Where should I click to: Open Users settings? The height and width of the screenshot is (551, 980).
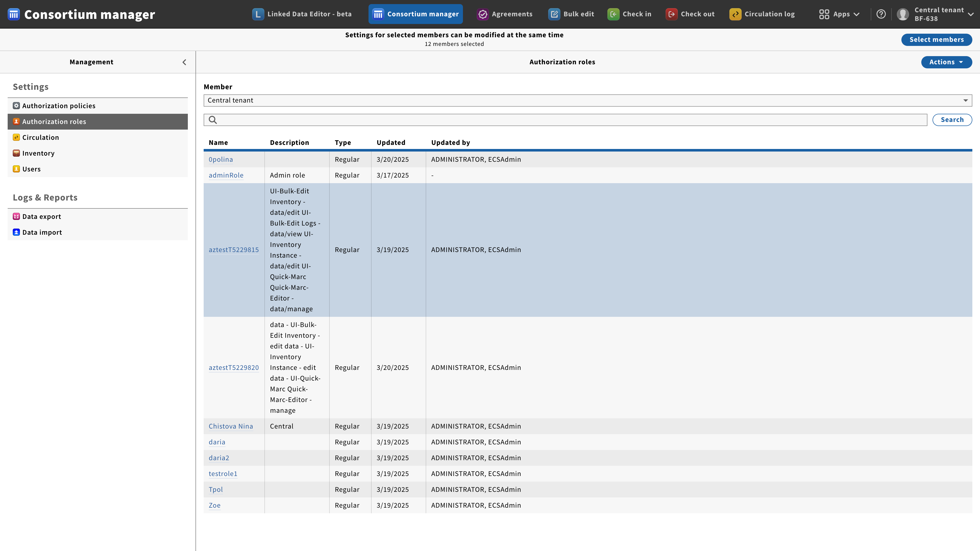pos(98,169)
